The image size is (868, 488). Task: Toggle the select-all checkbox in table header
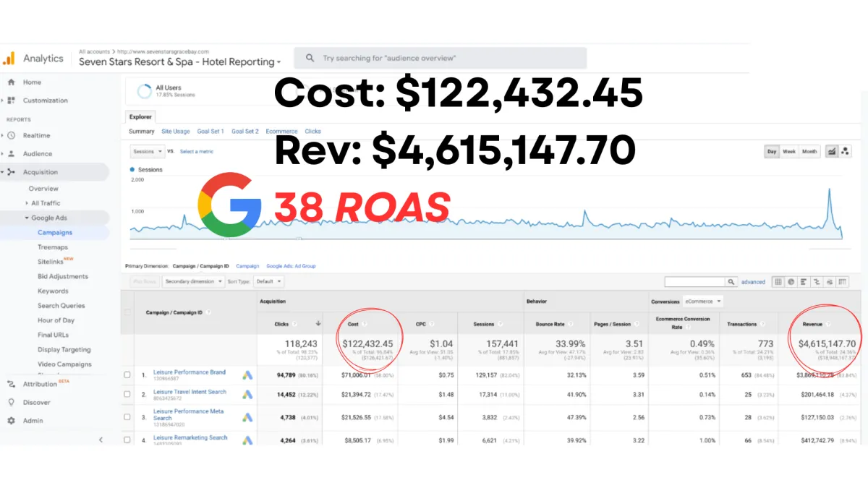pos(127,312)
